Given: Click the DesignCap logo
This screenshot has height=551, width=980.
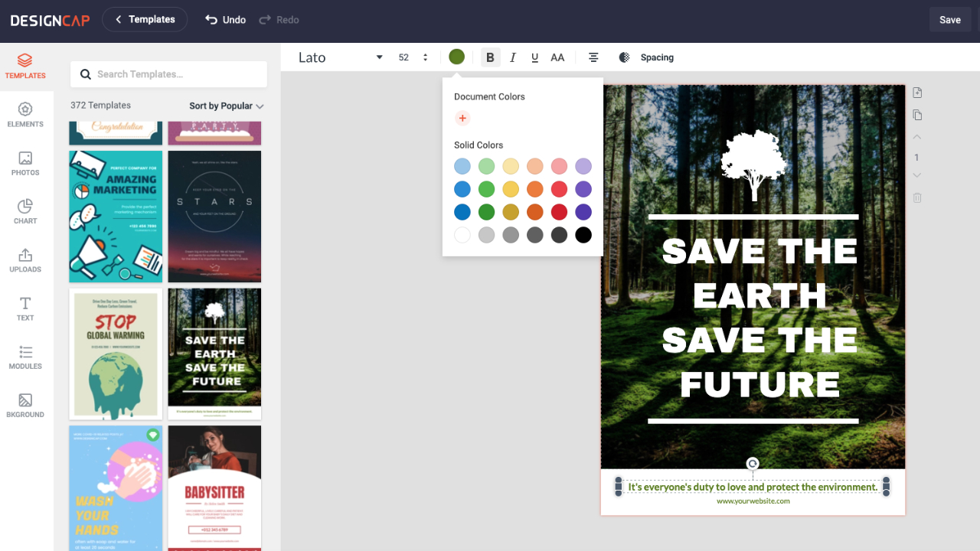Looking at the screenshot, I should [x=51, y=20].
